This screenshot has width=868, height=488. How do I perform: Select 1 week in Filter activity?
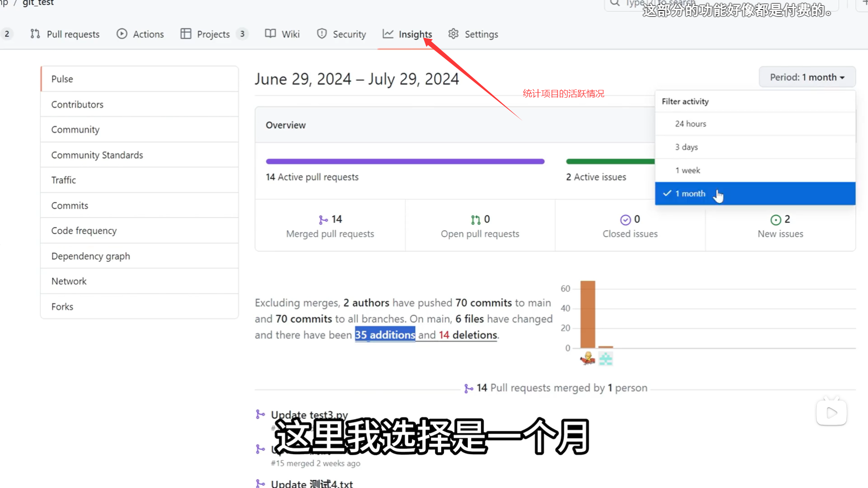(x=687, y=170)
